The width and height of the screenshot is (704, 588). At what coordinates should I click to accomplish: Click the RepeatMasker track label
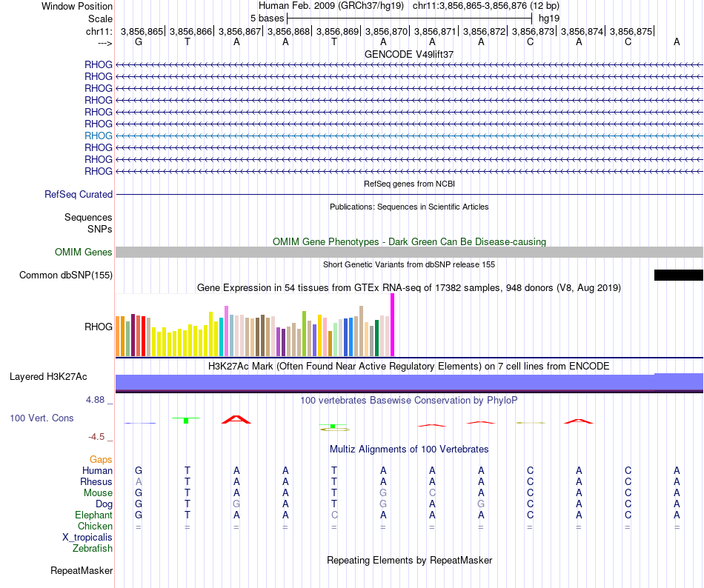tap(82, 570)
